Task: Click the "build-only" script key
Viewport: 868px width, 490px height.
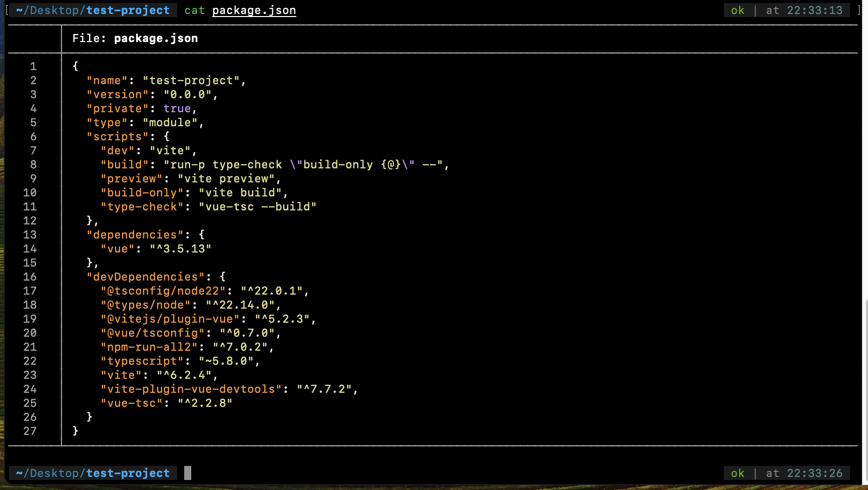Action: 142,193
